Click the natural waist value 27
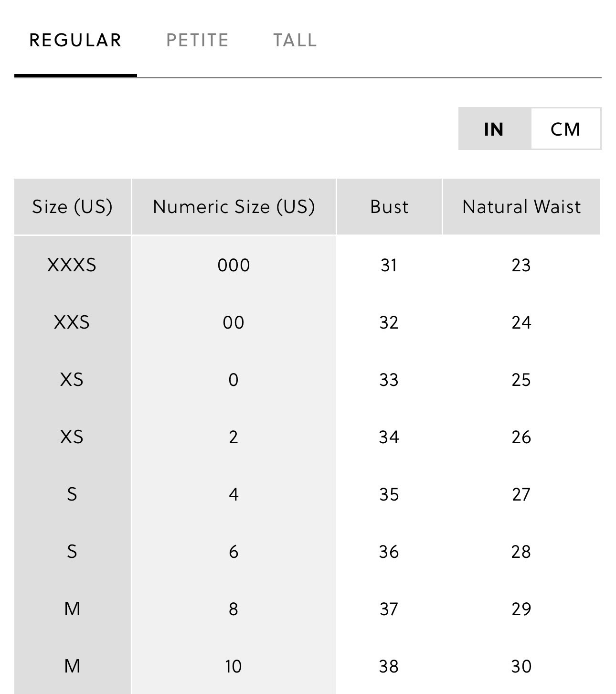This screenshot has width=616, height=694. point(521,494)
